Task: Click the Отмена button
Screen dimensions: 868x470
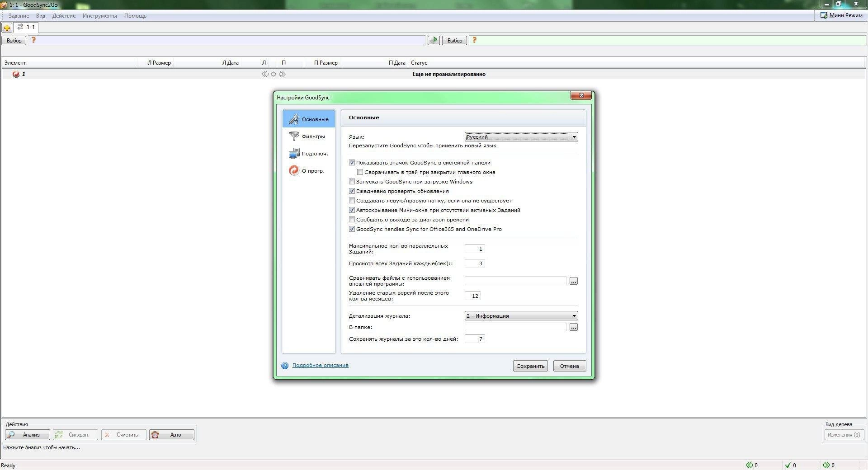Action: pyautogui.click(x=570, y=366)
